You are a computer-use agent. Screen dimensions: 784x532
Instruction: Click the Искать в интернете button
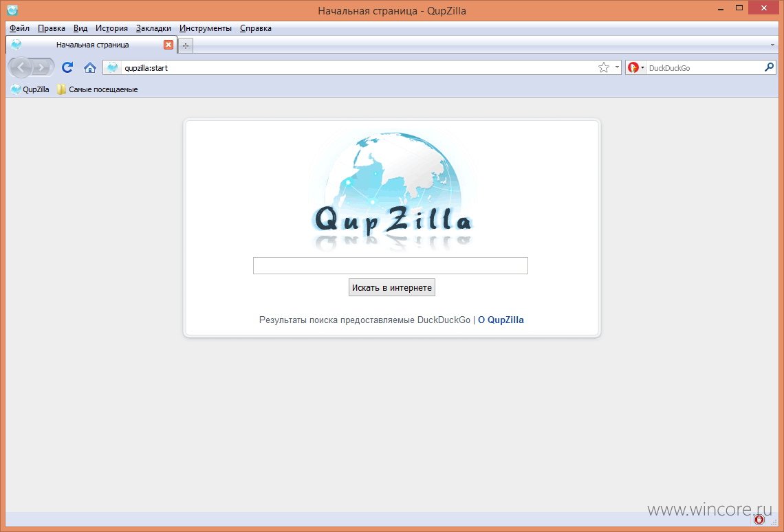pos(392,287)
